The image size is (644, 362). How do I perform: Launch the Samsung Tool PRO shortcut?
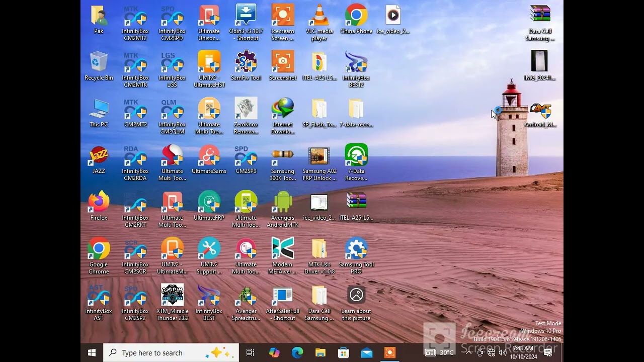click(x=356, y=249)
